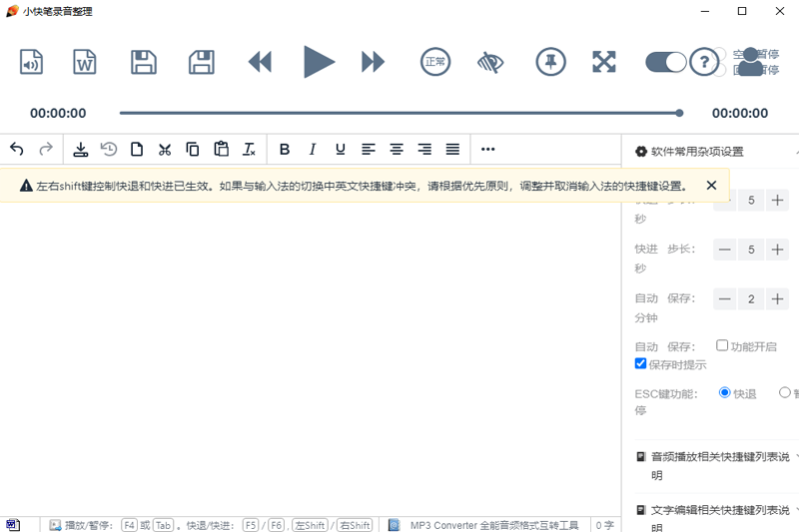Click the download-to-tray insert icon in editor toolbar
799x532 pixels.
[81, 149]
